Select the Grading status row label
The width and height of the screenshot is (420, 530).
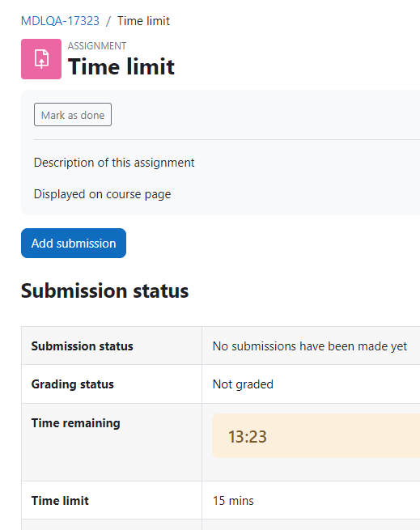tap(72, 384)
